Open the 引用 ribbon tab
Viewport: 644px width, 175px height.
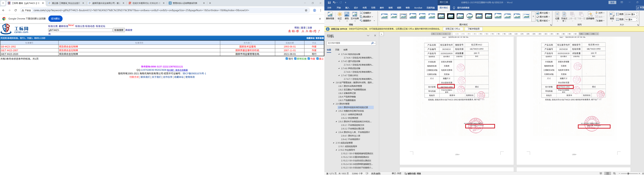pos(373,8)
